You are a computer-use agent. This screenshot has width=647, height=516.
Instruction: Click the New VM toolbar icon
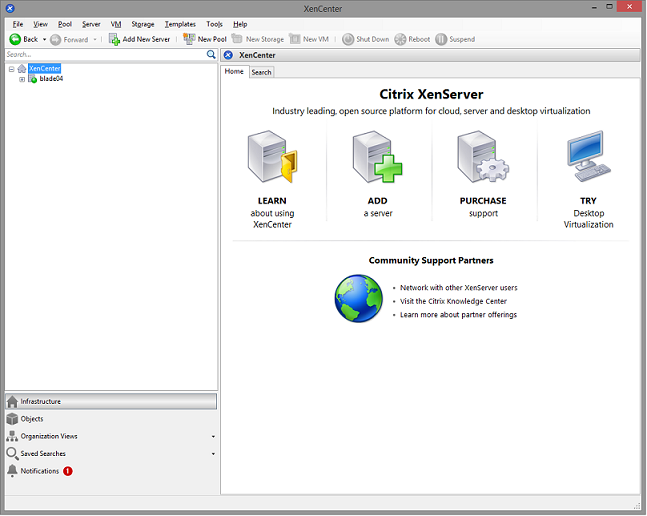[x=295, y=39]
